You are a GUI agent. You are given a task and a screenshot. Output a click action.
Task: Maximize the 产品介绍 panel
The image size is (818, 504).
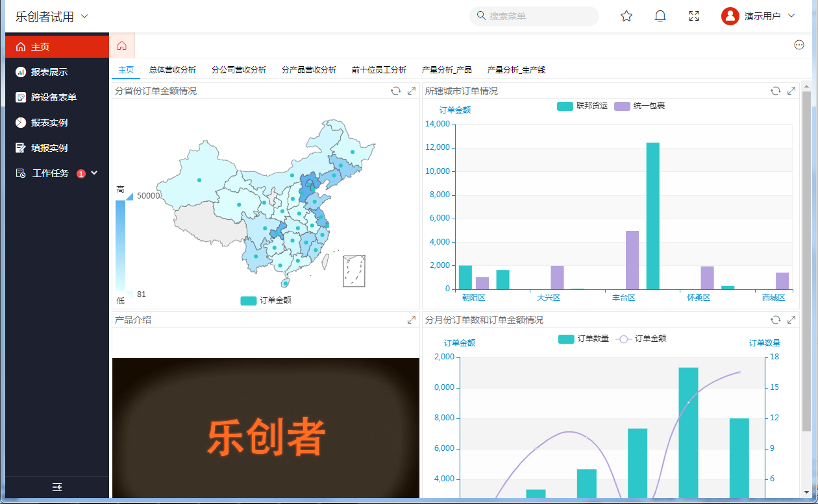coord(411,320)
